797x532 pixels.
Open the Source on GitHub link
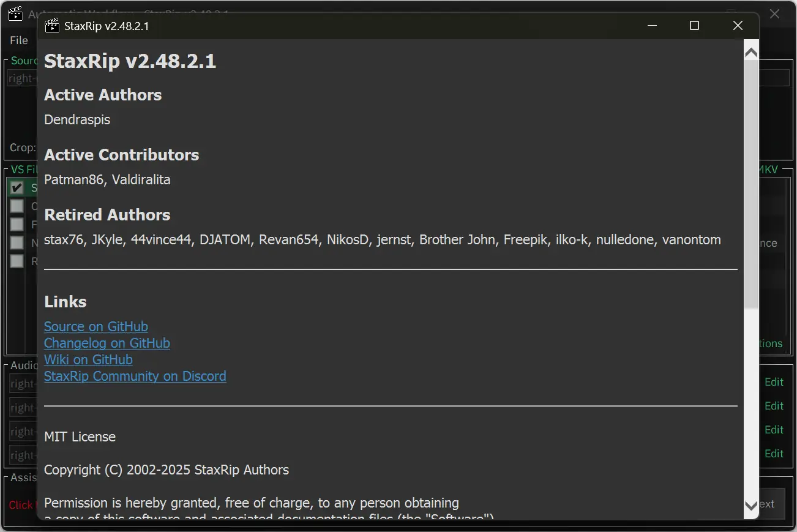click(96, 326)
